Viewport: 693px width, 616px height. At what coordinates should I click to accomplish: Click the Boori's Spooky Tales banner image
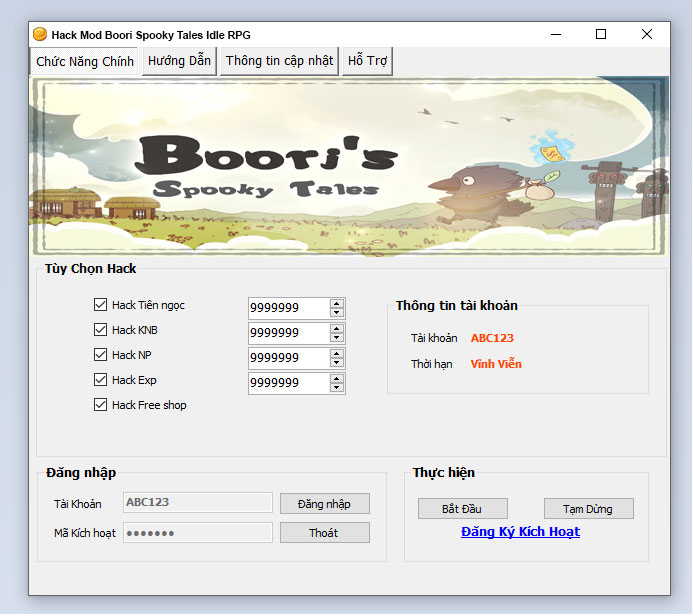coord(349,167)
